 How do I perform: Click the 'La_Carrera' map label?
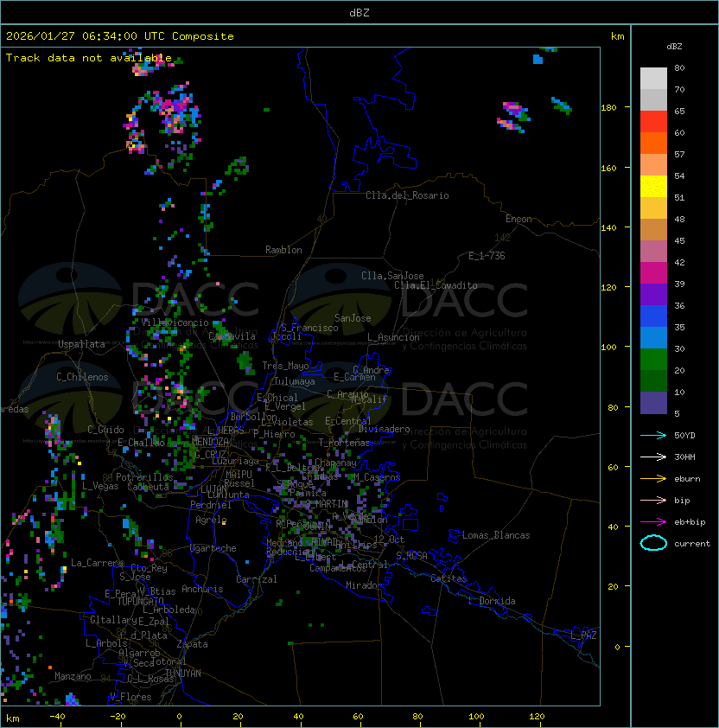(x=97, y=563)
